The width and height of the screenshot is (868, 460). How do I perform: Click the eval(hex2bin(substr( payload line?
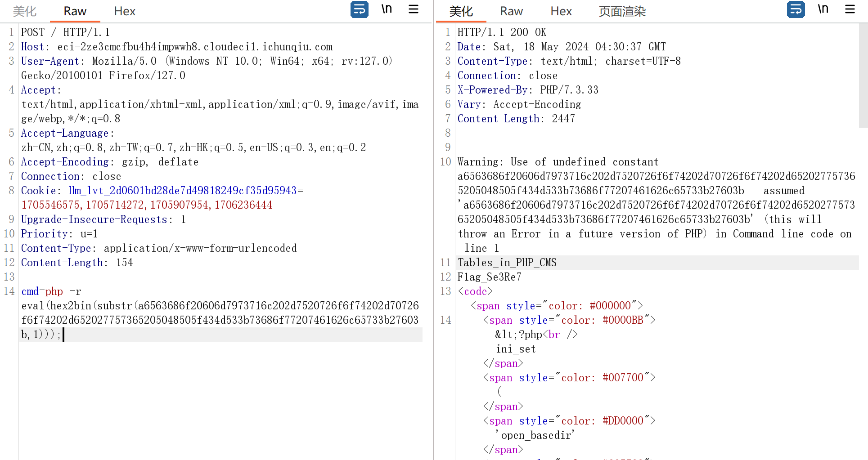pos(220,306)
